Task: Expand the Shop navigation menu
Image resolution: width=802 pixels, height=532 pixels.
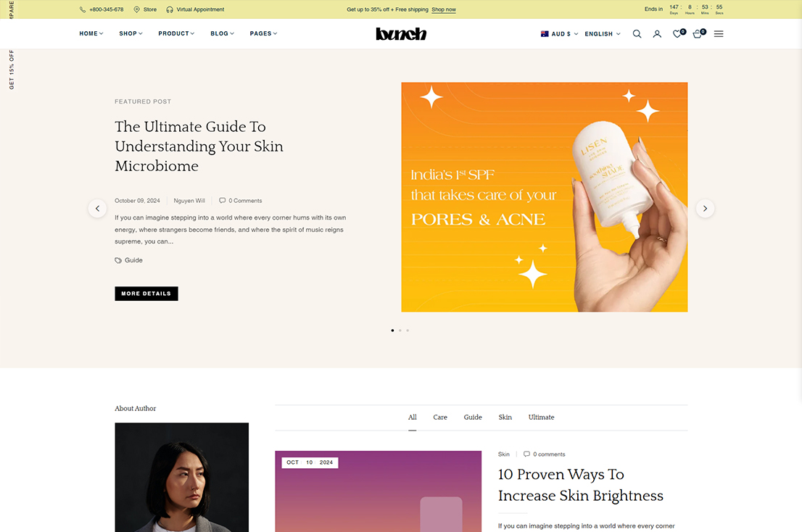Action: (131, 34)
